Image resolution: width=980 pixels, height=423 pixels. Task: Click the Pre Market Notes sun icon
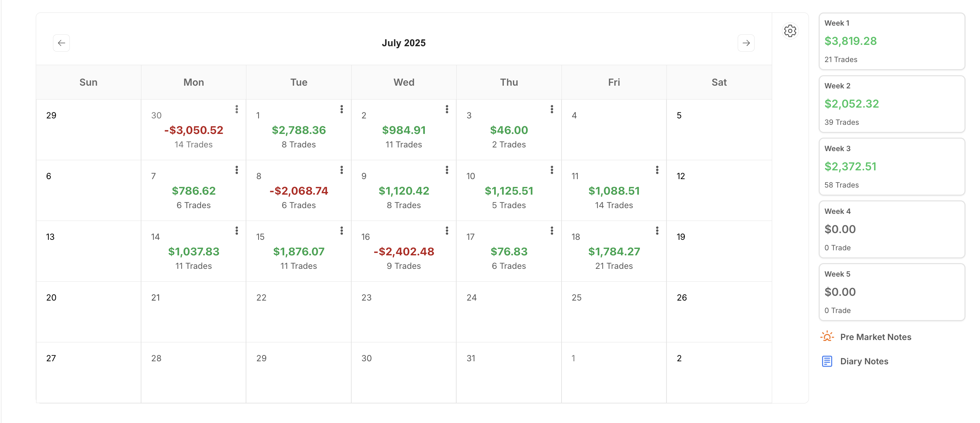(x=827, y=337)
